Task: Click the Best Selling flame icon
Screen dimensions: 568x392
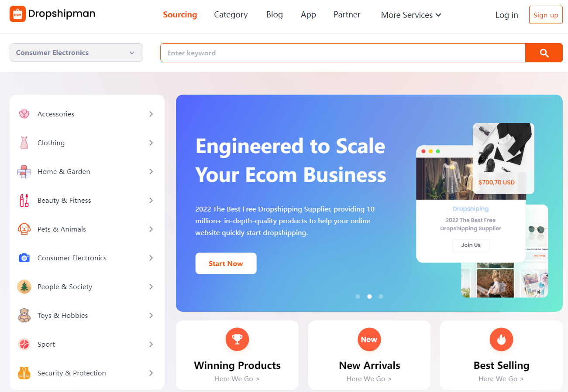Action: point(501,339)
